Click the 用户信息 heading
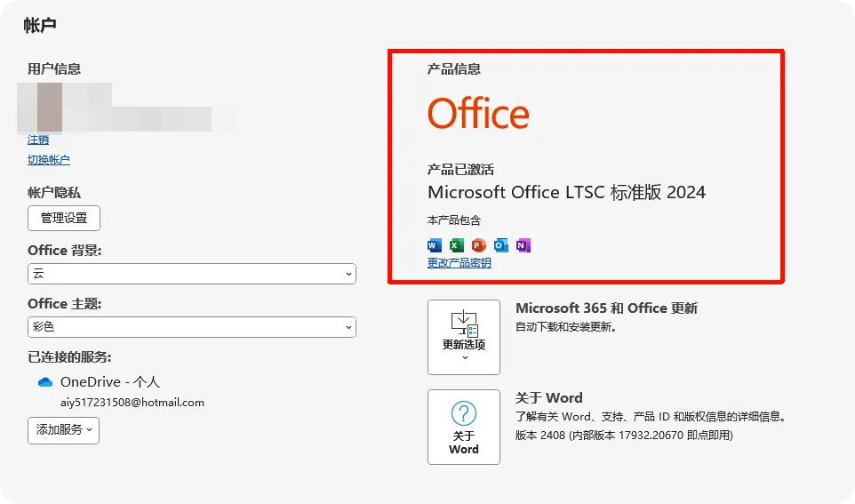The height and width of the screenshot is (504, 855). (x=54, y=68)
